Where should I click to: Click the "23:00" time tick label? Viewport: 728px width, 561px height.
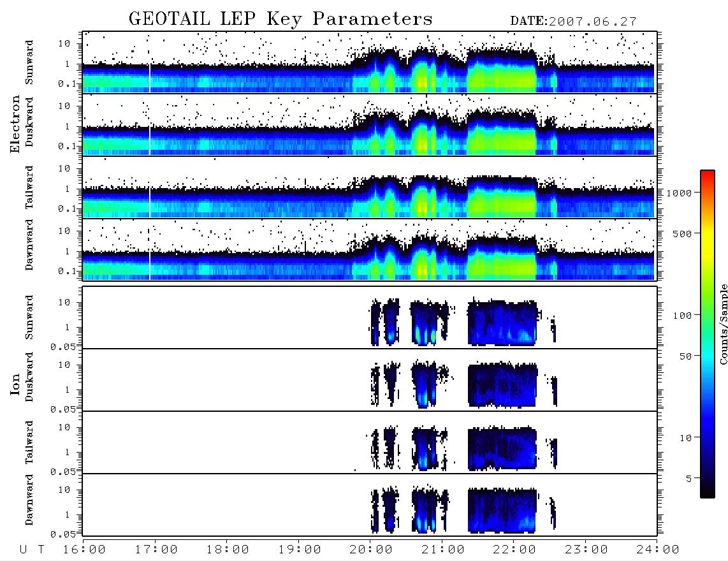click(586, 550)
